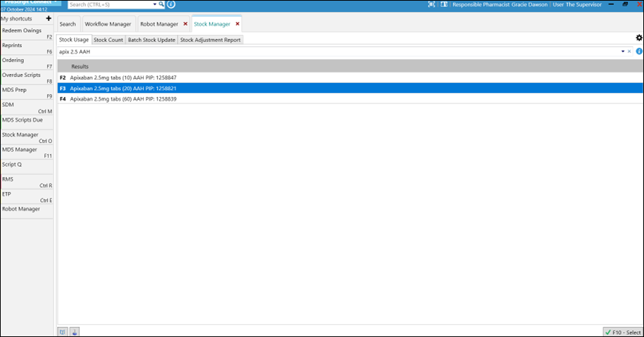Open the MDS Manager shortcut
Viewport: 644px width, 337px height.
click(x=27, y=152)
